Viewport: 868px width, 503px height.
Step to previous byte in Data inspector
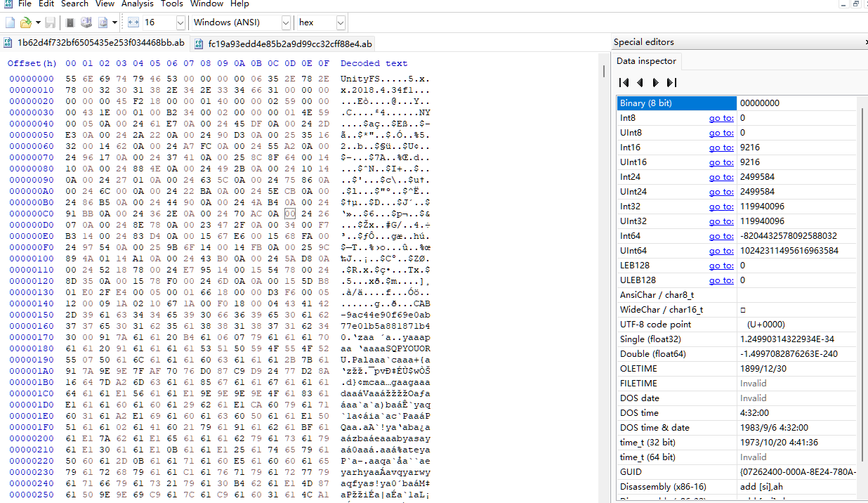coord(640,82)
